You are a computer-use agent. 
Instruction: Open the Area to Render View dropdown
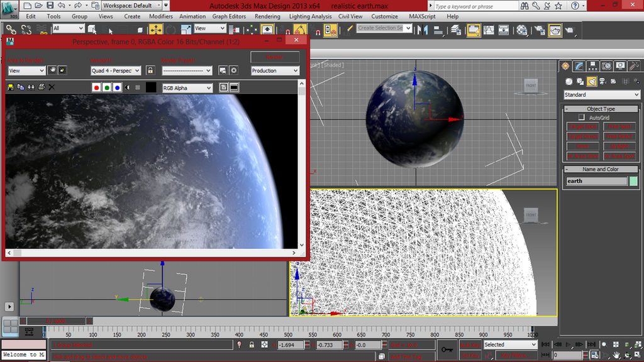point(26,70)
